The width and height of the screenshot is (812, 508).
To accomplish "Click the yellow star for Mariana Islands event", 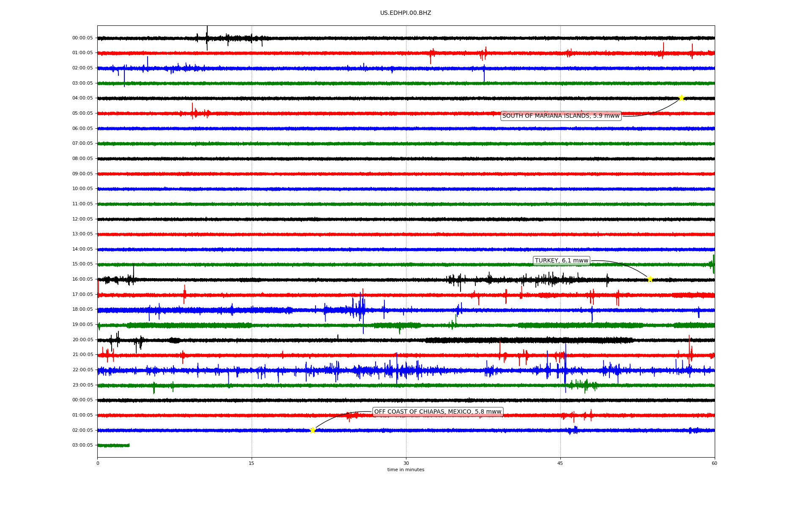I will tap(681, 98).
